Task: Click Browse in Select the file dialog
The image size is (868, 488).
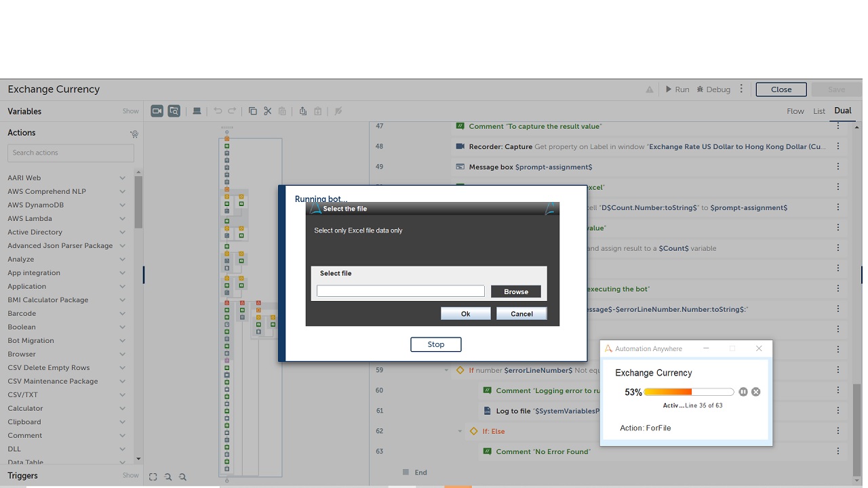Action: [516, 291]
